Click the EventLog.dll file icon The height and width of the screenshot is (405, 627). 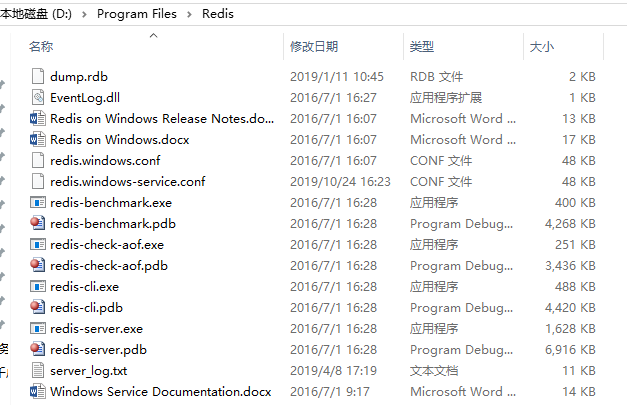coord(38,98)
